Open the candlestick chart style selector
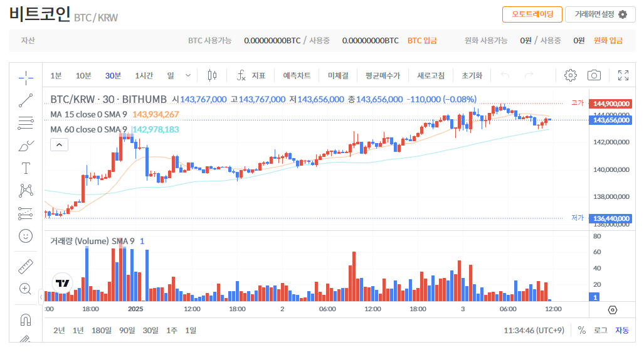 point(212,75)
